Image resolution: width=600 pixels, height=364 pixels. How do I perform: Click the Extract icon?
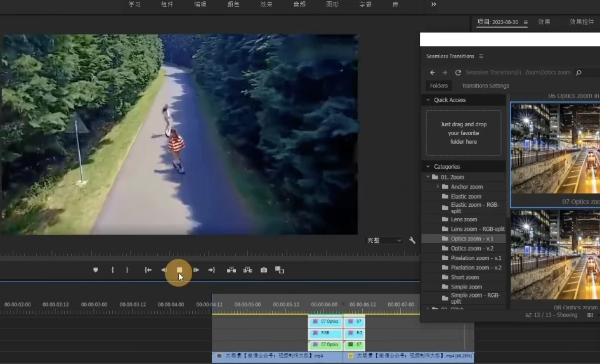(247, 270)
